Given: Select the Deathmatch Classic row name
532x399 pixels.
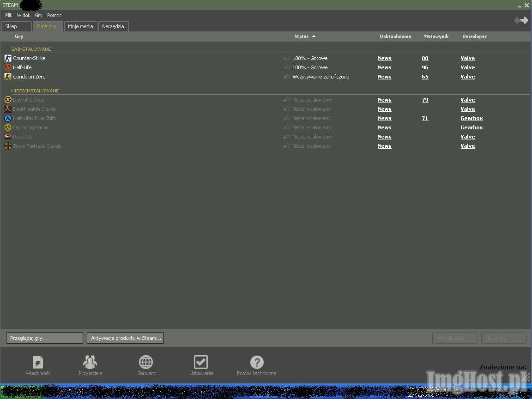Looking at the screenshot, I should [34, 109].
